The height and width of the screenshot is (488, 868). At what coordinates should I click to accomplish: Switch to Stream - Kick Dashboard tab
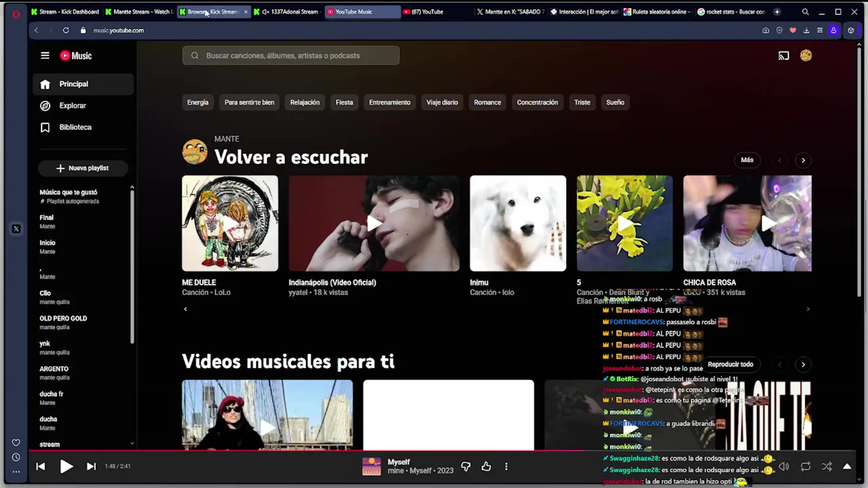(x=64, y=12)
